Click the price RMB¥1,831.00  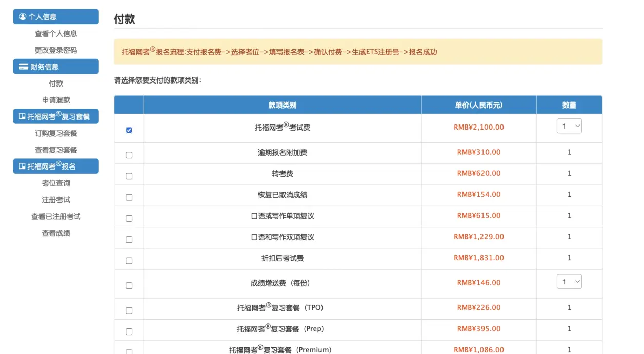[479, 258]
